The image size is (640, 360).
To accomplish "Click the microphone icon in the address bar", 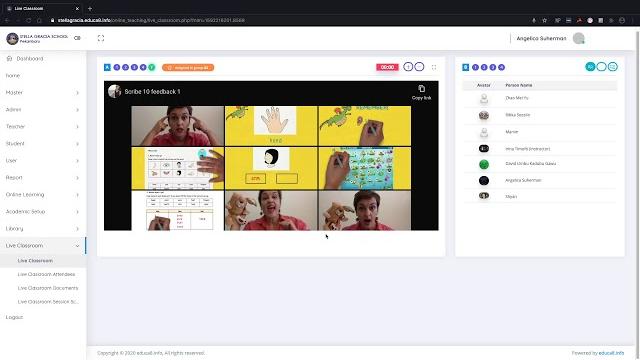I will pos(534,20).
